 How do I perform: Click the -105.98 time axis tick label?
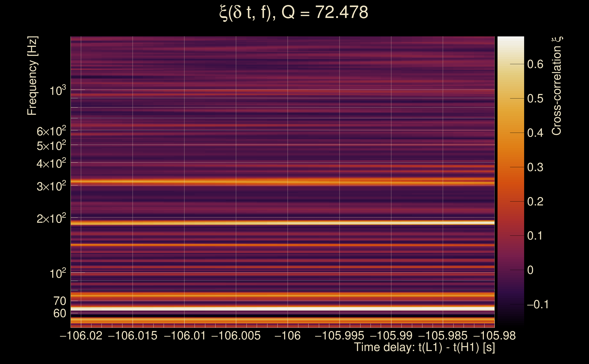[495, 336]
